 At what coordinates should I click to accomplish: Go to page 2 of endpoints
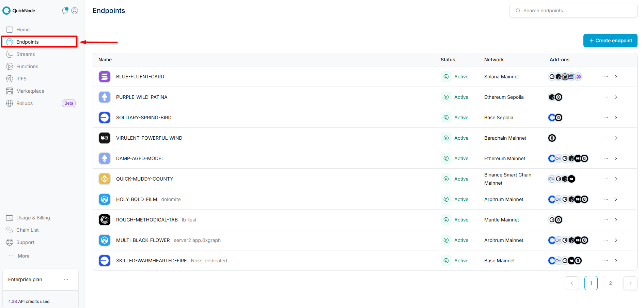point(610,283)
